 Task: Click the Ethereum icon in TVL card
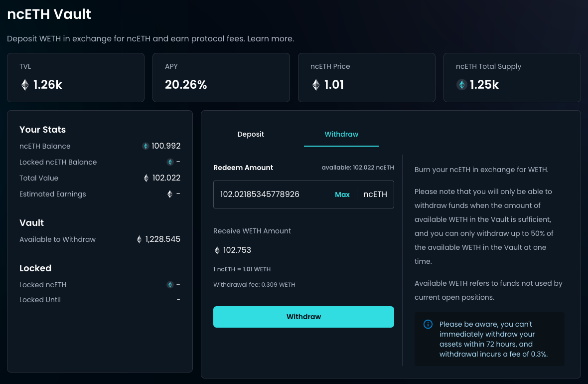(25, 85)
